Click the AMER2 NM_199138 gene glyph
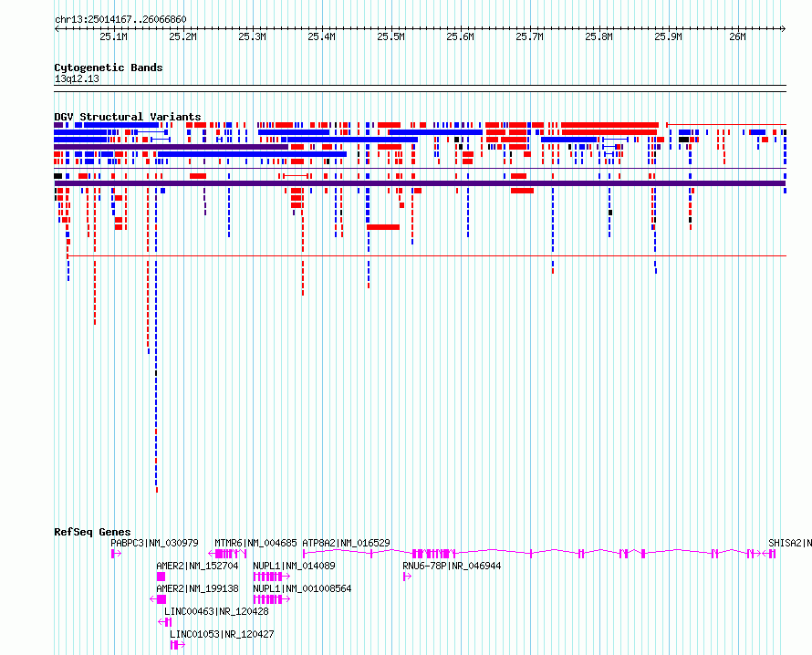The width and height of the screenshot is (812, 655). (x=158, y=599)
